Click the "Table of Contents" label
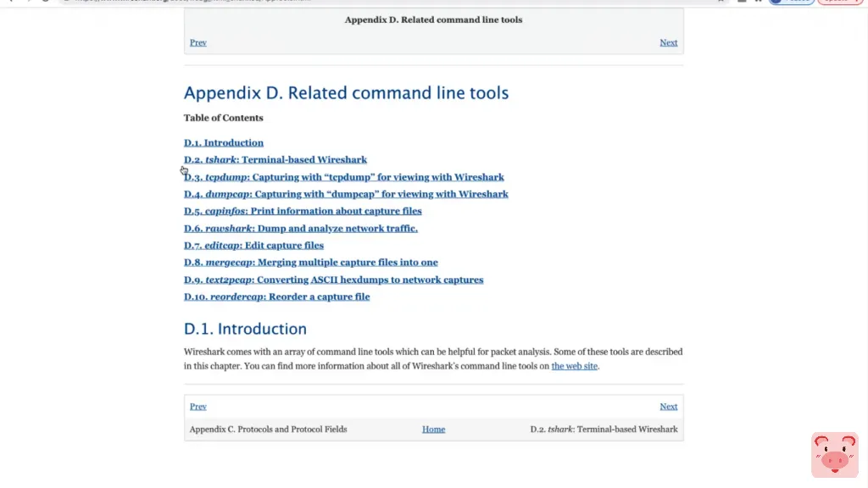868x488 pixels. [x=224, y=118]
